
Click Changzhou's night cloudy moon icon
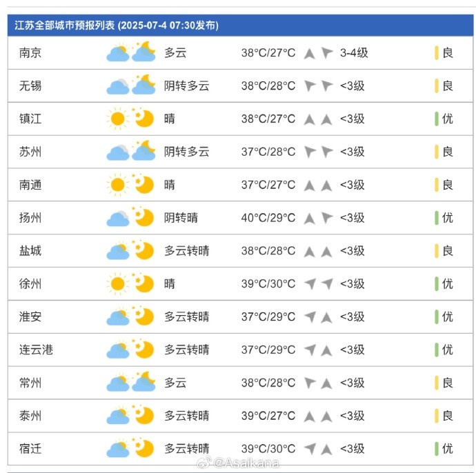[x=143, y=383]
